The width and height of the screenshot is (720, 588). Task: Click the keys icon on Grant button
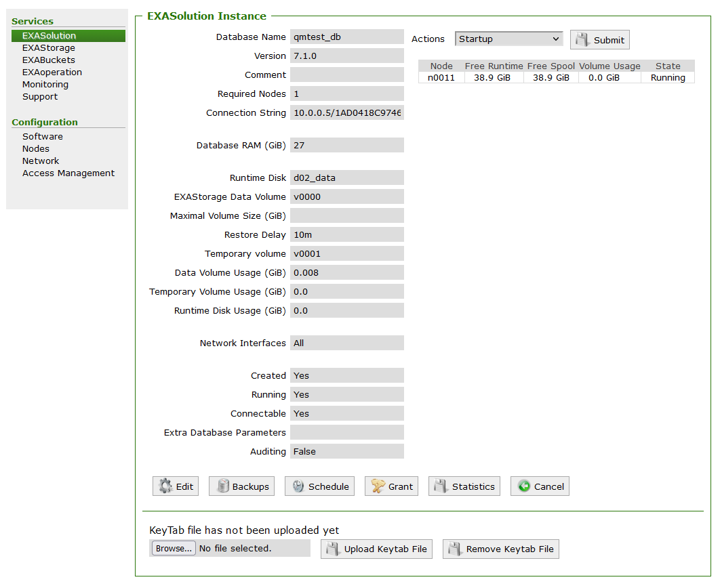click(x=378, y=486)
